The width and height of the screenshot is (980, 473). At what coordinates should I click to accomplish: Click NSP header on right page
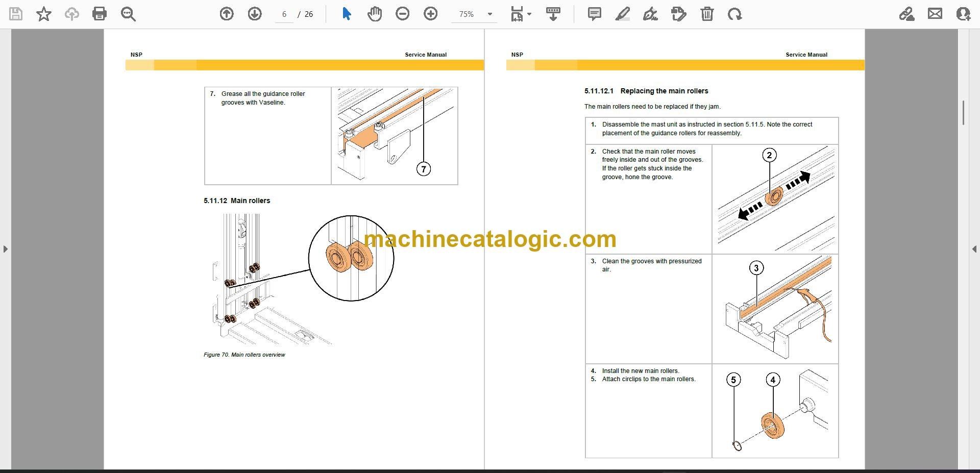(x=517, y=55)
